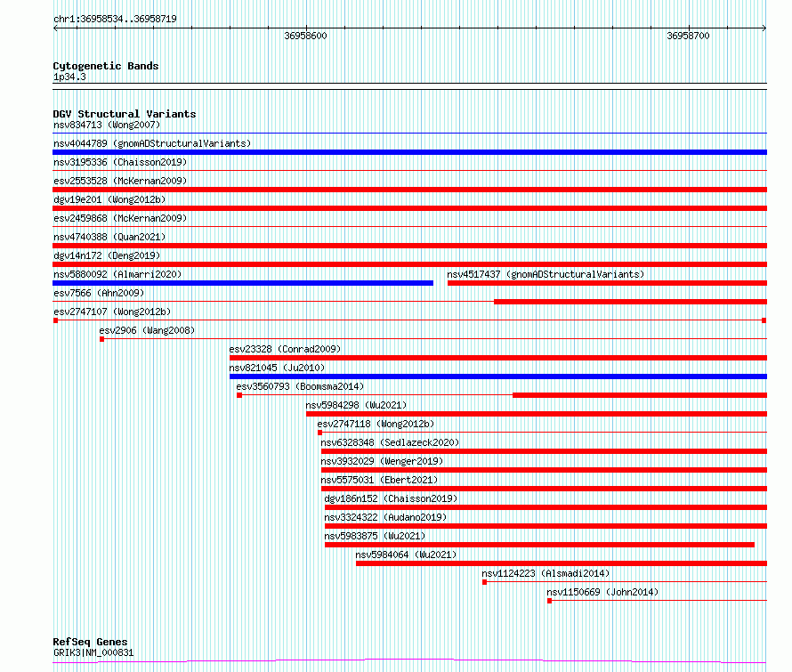Click the nsv5575031 (Ebert2021) label
This screenshot has height=672, width=792.
pos(379,480)
